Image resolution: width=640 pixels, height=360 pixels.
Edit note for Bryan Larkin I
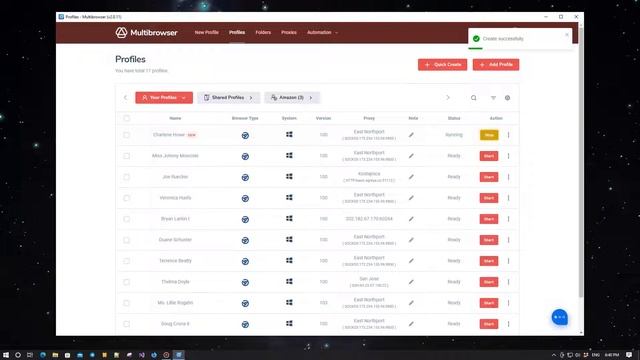(411, 219)
